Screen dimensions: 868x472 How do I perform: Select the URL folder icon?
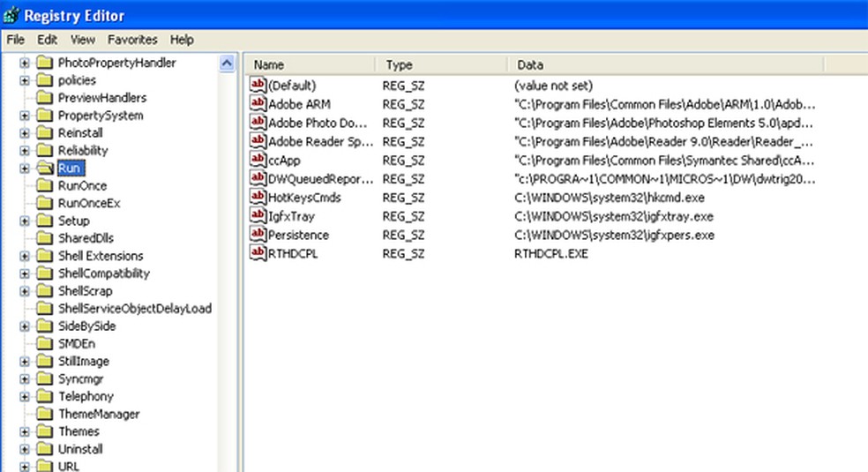click(44, 467)
